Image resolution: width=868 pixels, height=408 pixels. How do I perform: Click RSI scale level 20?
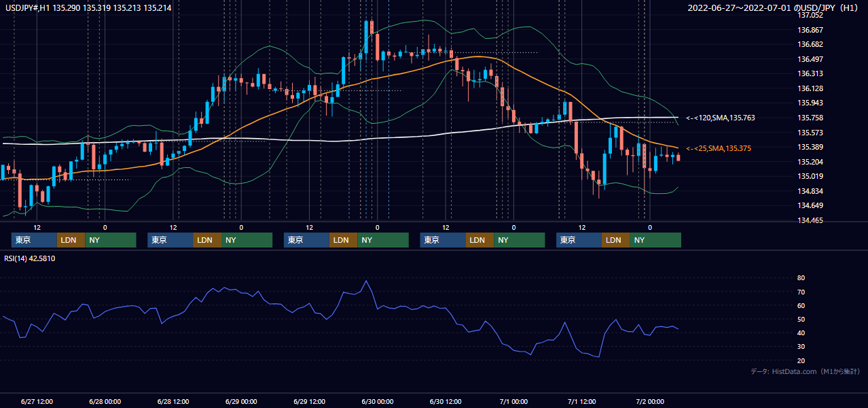801,360
